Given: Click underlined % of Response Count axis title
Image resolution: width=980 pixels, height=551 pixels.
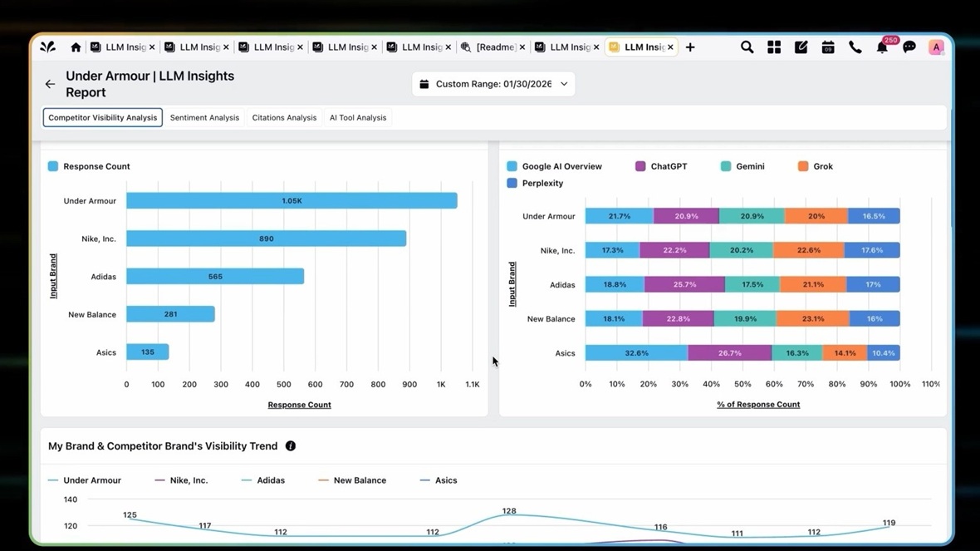Looking at the screenshot, I should click(758, 405).
